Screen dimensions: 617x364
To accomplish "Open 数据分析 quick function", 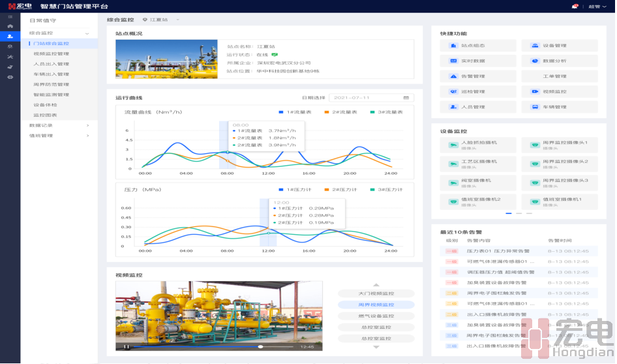I will coord(559,61).
